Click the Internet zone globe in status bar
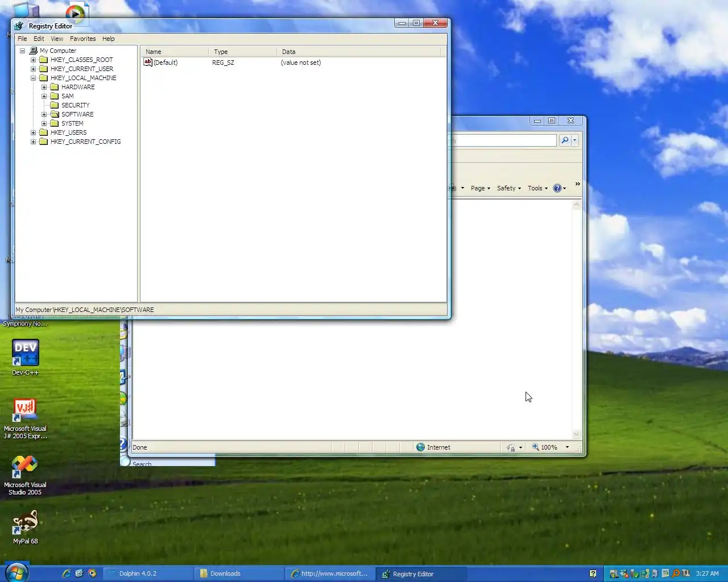This screenshot has height=582, width=728. (420, 447)
